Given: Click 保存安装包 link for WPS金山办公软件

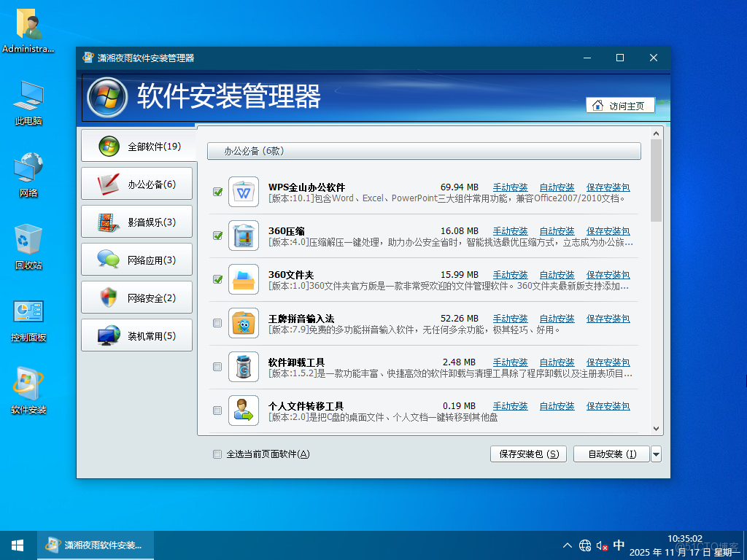Looking at the screenshot, I should click(x=608, y=187).
